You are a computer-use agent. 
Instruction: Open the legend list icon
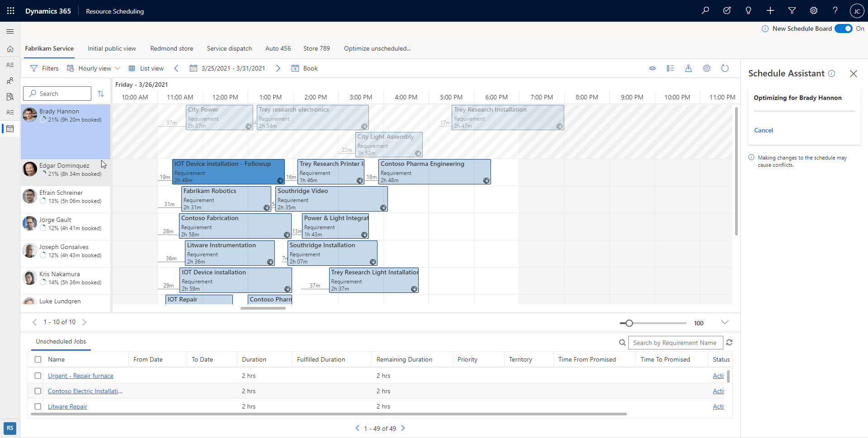670,68
